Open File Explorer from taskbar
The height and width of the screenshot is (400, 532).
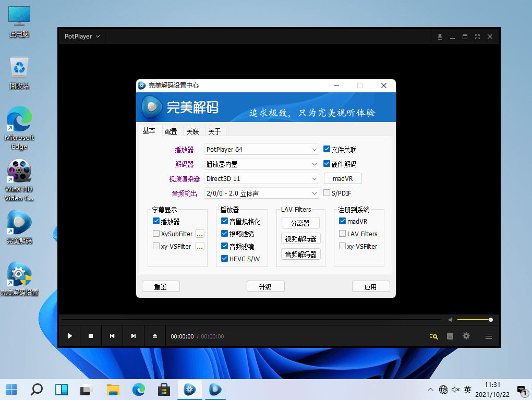[113, 390]
